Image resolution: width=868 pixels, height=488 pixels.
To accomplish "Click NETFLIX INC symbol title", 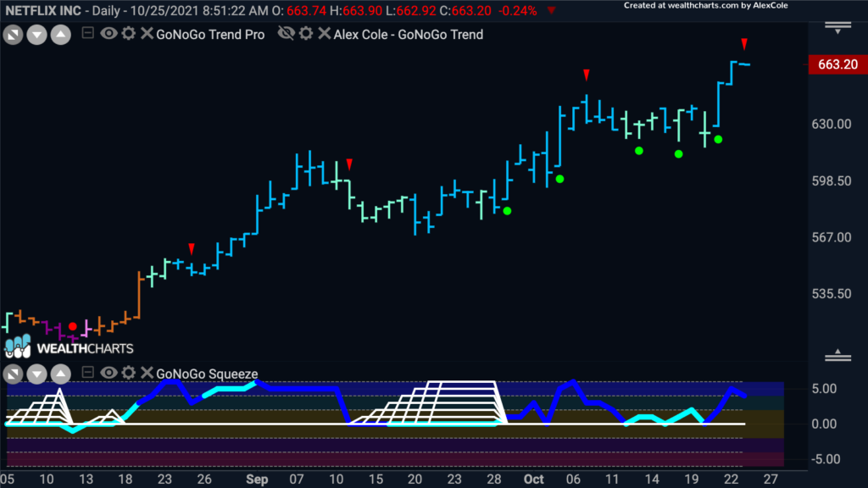I will [43, 10].
